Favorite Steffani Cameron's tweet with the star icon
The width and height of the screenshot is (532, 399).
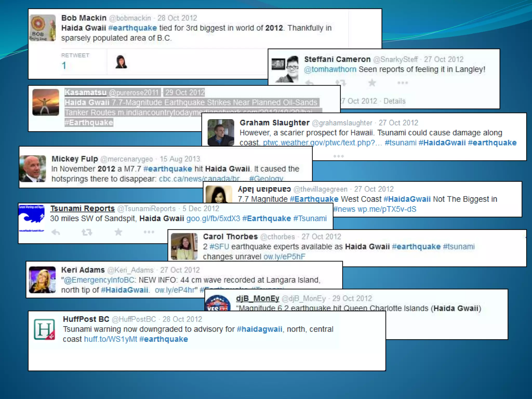coord(372,83)
